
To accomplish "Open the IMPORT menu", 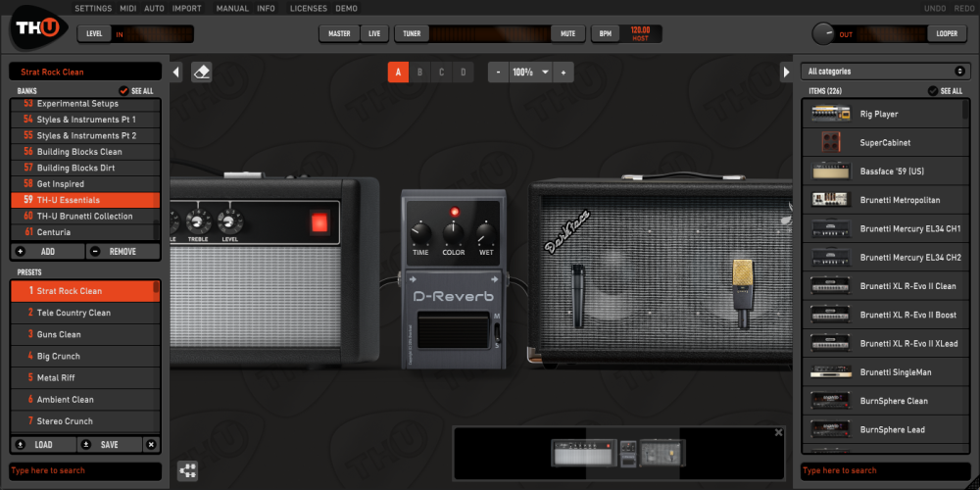I will point(187,9).
